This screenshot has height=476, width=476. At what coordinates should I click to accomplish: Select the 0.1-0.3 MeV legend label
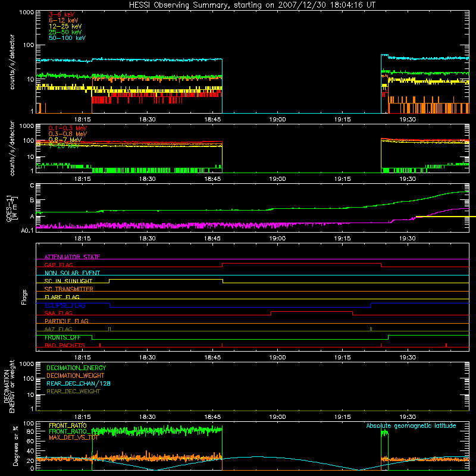(x=68, y=128)
